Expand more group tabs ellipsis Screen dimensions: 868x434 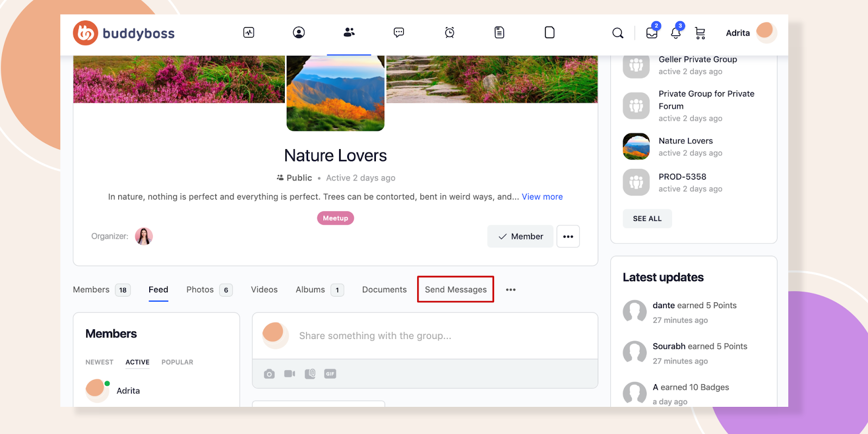click(x=510, y=290)
